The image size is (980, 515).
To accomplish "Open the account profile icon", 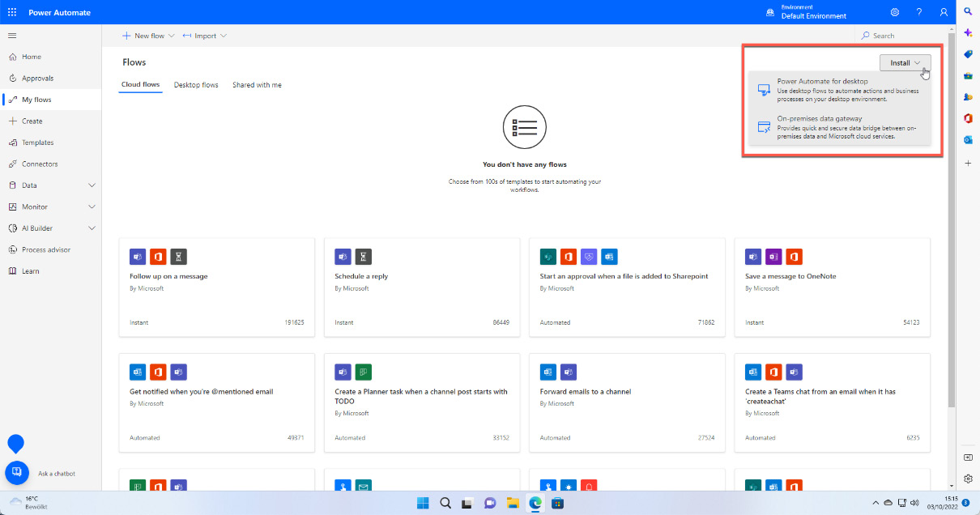I will click(x=944, y=12).
